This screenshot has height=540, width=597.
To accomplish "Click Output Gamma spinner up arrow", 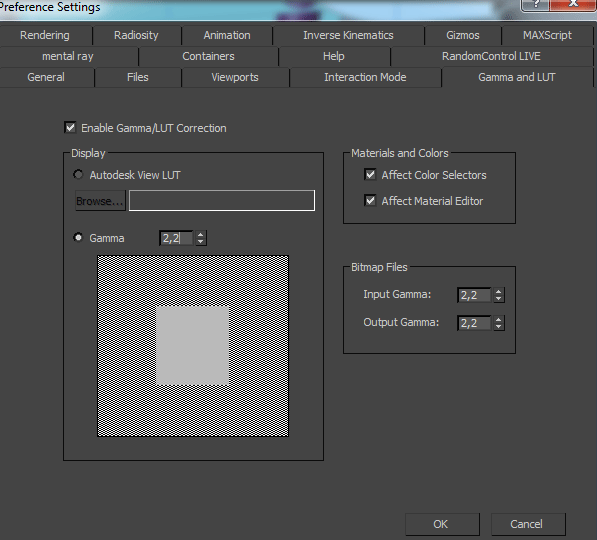I will tap(498, 319).
